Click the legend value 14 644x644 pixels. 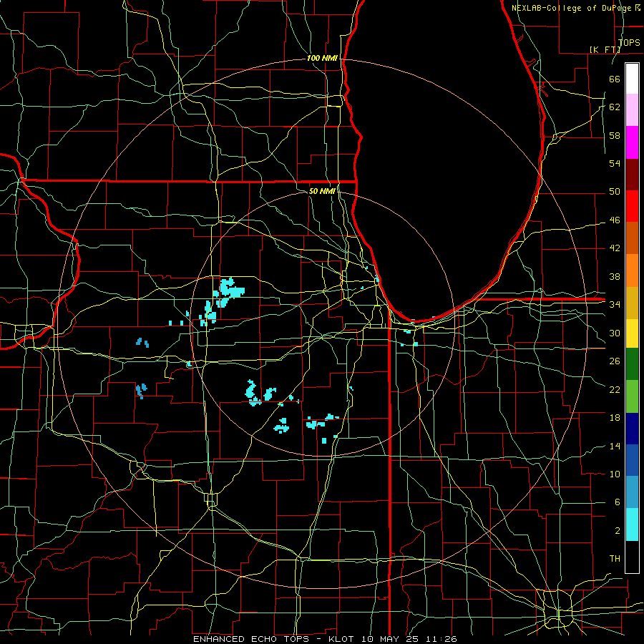615,446
